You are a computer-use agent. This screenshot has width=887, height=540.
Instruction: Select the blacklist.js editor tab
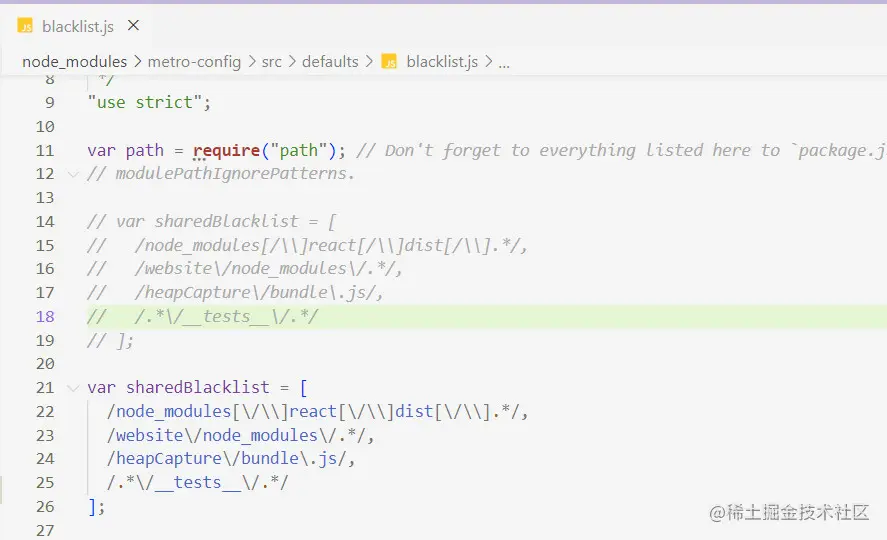(78, 26)
